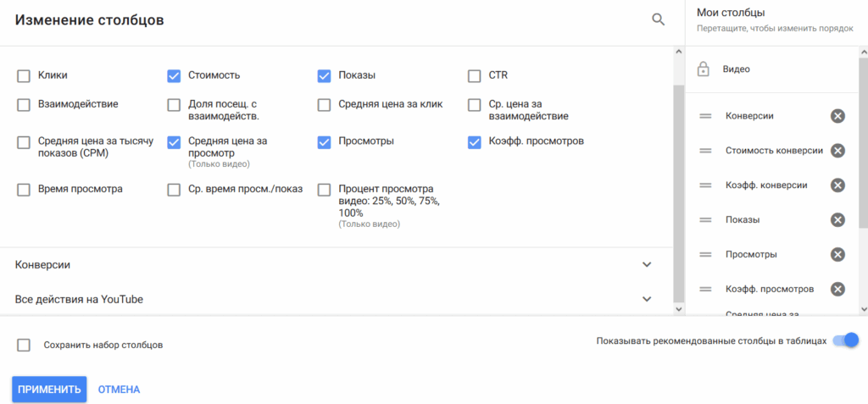The width and height of the screenshot is (868, 404).
Task: Click the lock icon next to Видео
Action: tap(703, 69)
